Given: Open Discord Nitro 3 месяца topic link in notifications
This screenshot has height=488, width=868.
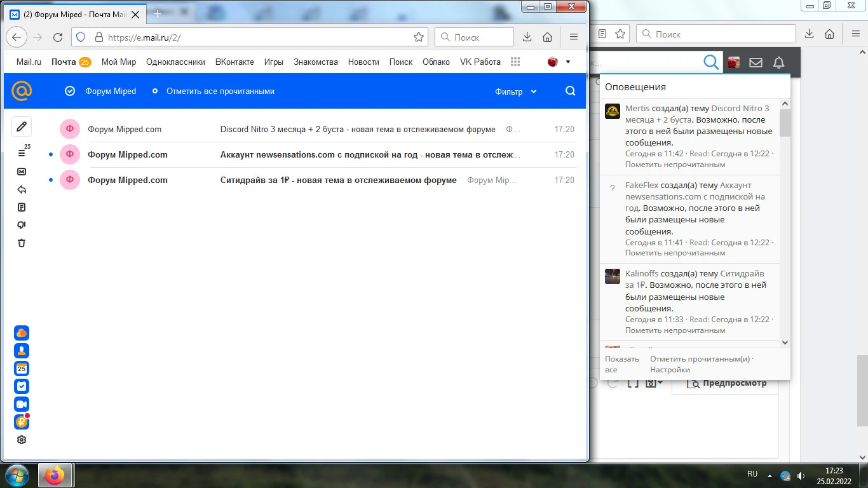Looking at the screenshot, I should pyautogui.click(x=697, y=114).
